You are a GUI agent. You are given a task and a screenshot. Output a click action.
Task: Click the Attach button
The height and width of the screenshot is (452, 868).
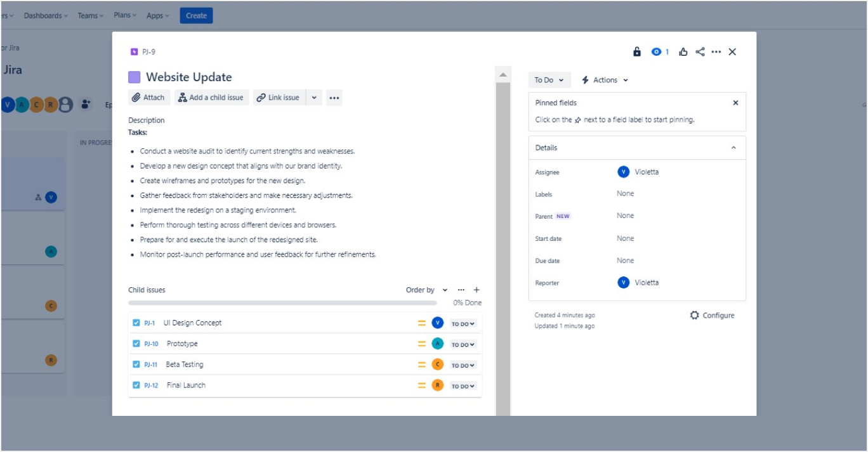148,98
